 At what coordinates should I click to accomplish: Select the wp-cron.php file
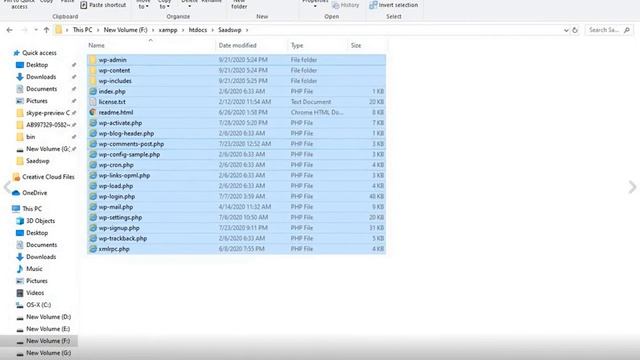pyautogui.click(x=236, y=165)
